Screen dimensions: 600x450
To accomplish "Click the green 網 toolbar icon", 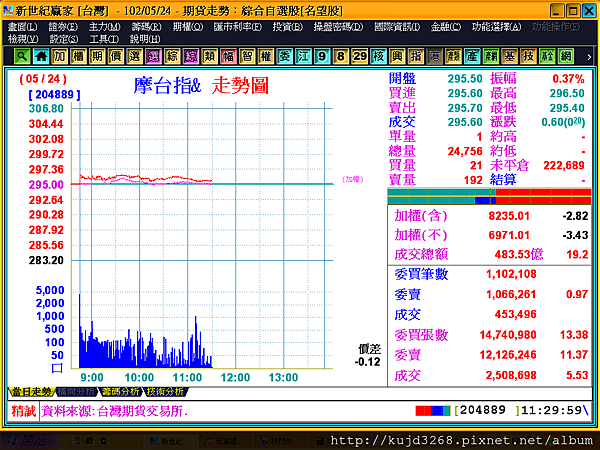I will click(x=566, y=56).
